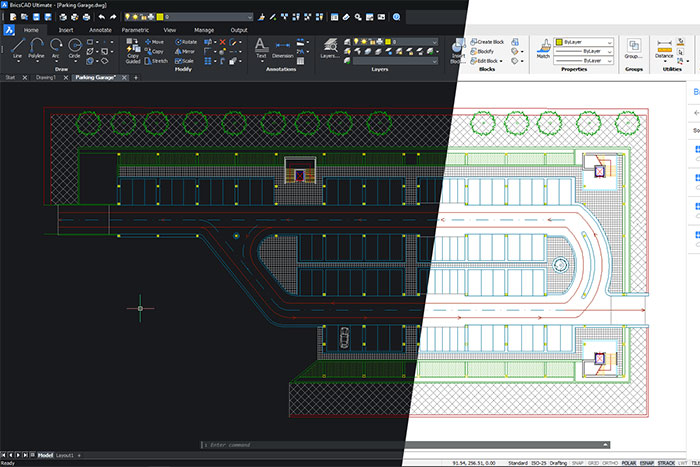Click the Print icon in top toolbar

pyautogui.click(x=86, y=17)
